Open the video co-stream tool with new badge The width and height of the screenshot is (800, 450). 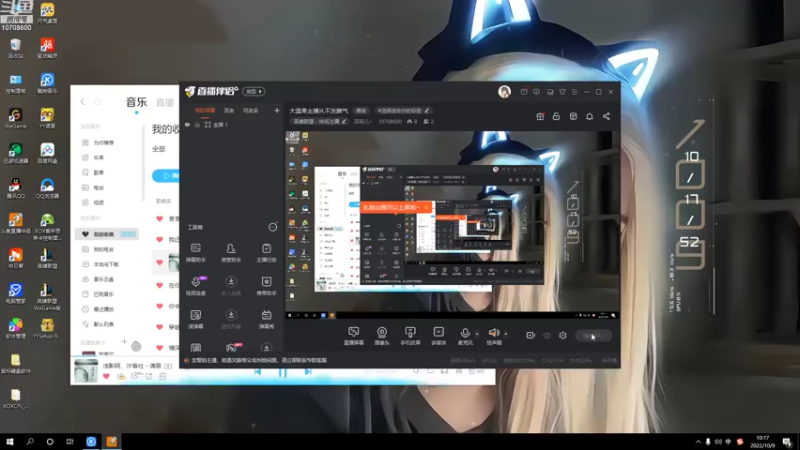click(195, 286)
